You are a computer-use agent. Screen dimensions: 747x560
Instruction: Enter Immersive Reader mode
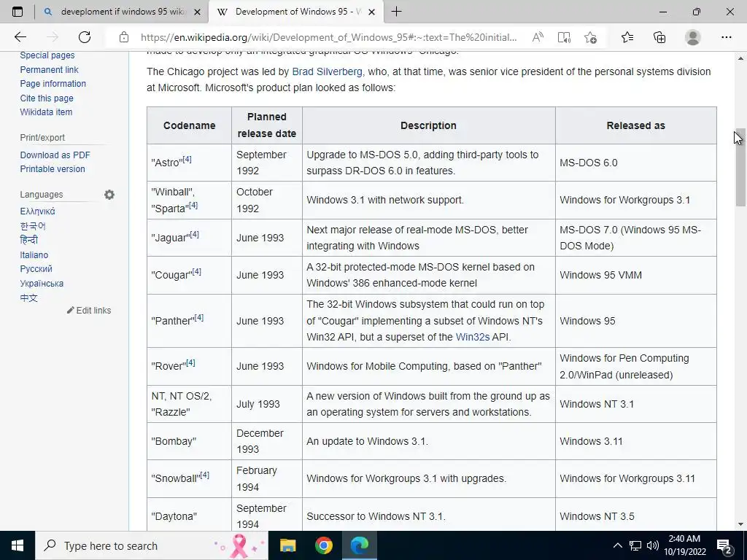(x=564, y=37)
